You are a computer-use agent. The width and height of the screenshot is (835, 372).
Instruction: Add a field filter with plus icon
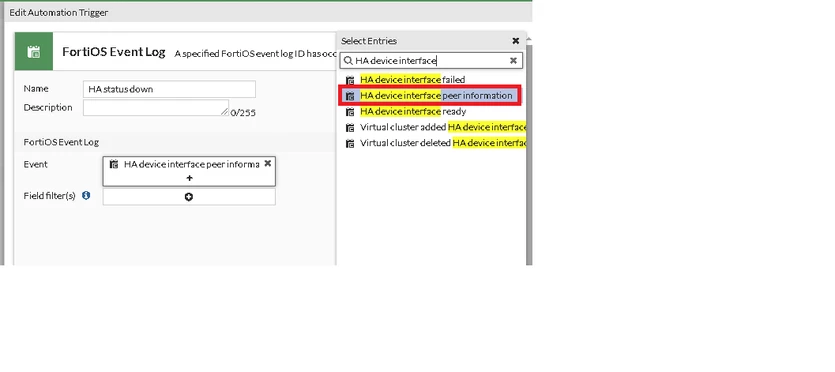[x=189, y=197]
